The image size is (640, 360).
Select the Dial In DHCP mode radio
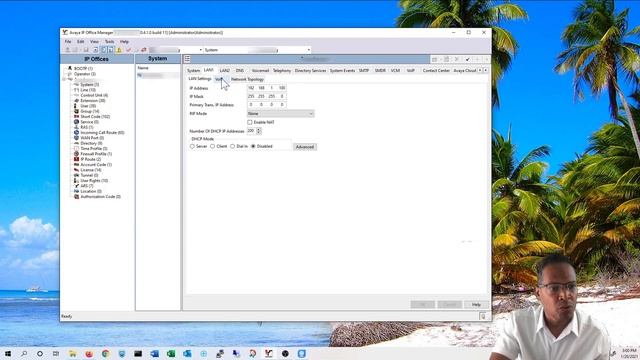click(x=233, y=146)
